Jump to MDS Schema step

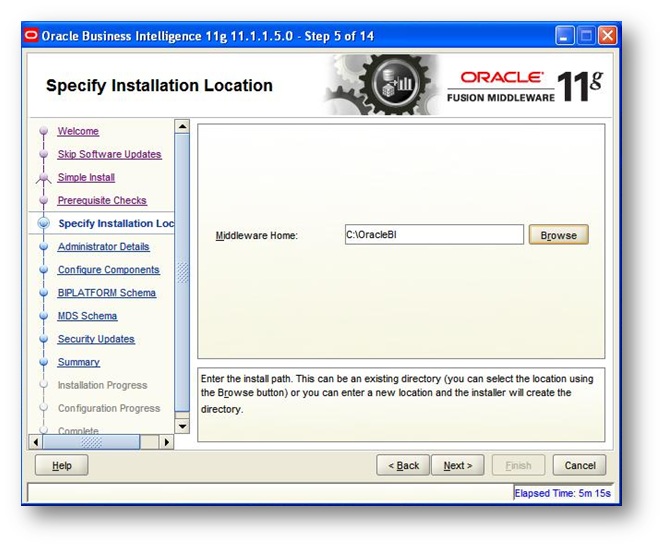pyautogui.click(x=87, y=316)
